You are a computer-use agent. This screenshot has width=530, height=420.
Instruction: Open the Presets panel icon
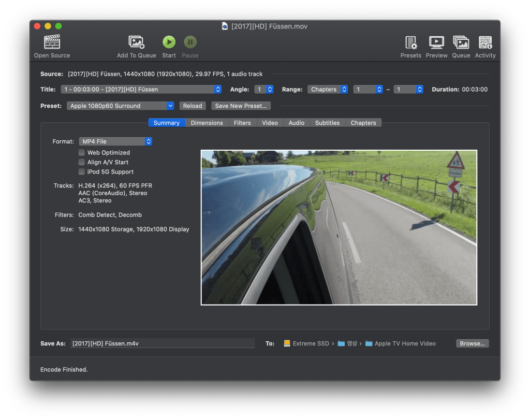[x=410, y=42]
